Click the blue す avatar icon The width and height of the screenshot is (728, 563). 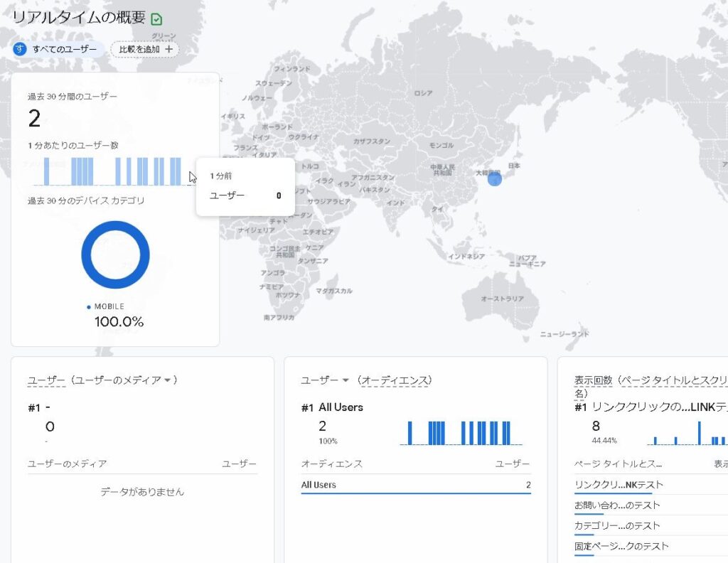point(20,49)
